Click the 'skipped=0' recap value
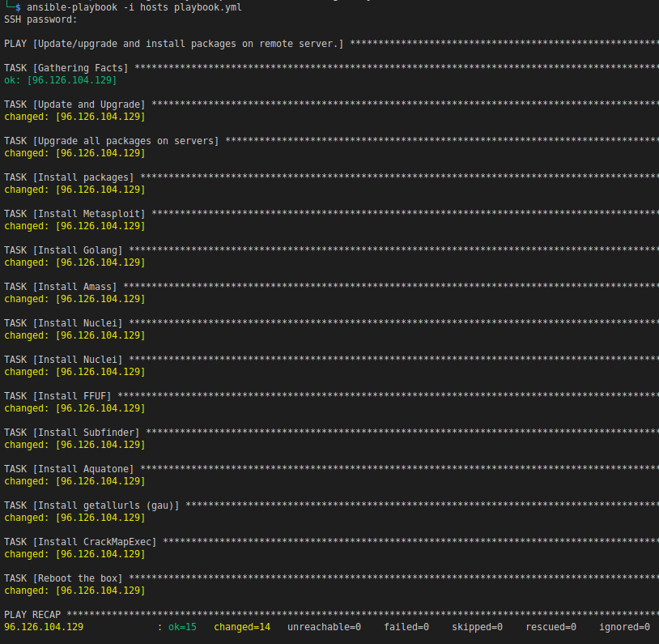659x644 pixels. (477, 627)
